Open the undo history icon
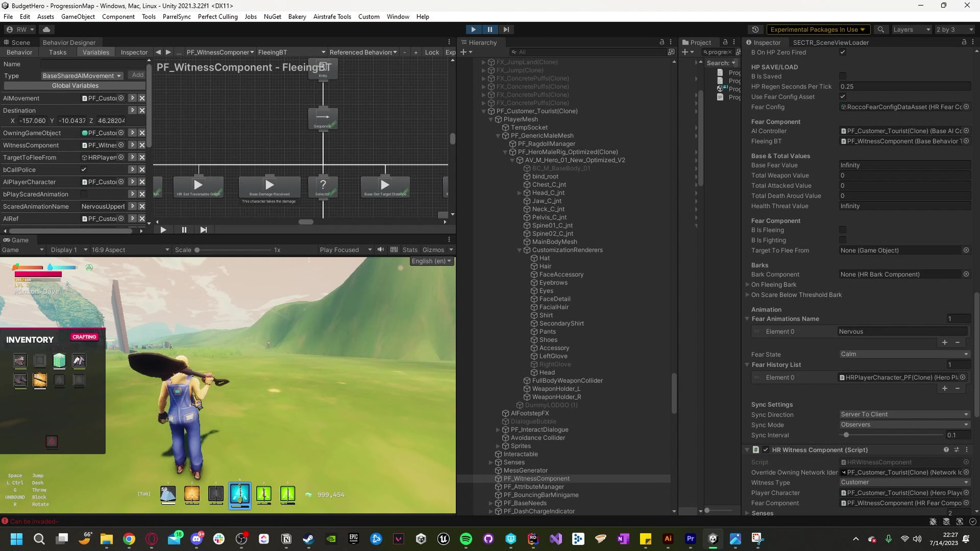 click(x=755, y=30)
